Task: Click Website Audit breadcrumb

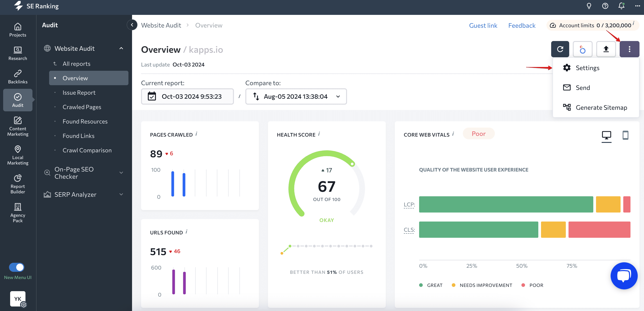Action: coord(161,25)
